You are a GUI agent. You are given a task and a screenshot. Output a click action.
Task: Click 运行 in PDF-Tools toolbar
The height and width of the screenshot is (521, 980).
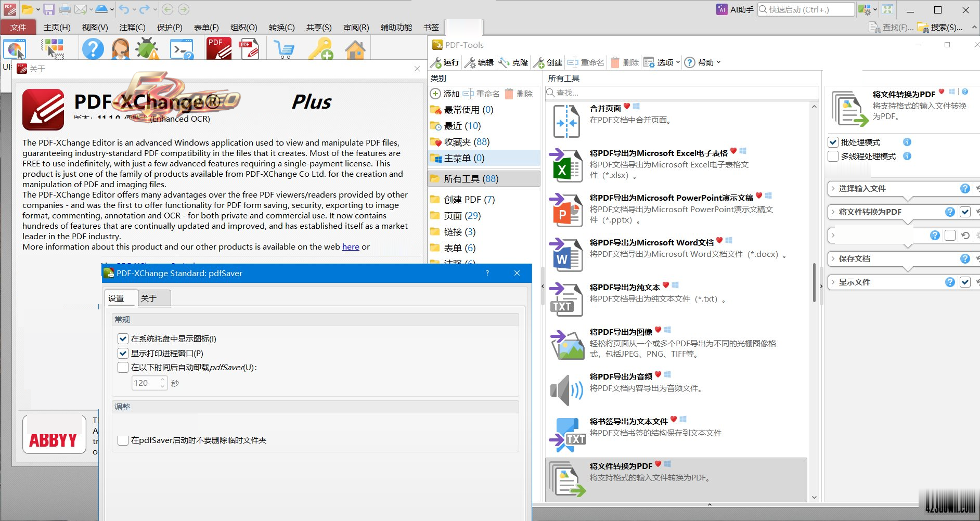tap(445, 62)
